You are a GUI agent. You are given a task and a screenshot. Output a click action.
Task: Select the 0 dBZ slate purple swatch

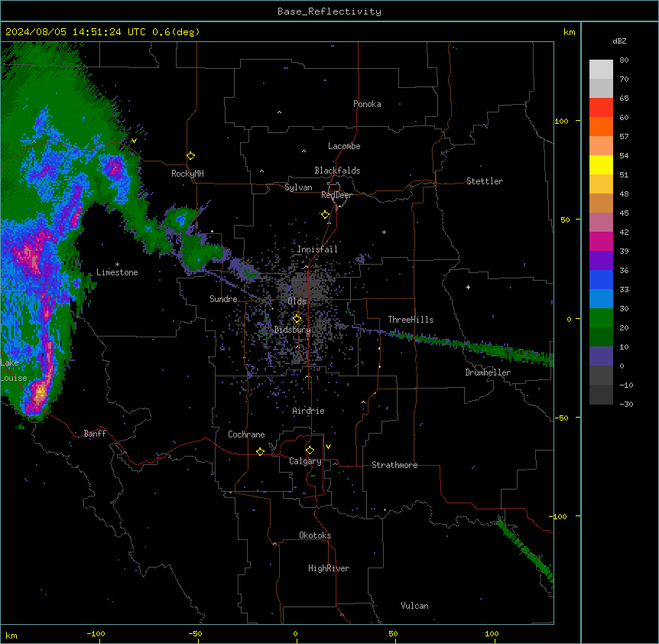[x=601, y=356]
